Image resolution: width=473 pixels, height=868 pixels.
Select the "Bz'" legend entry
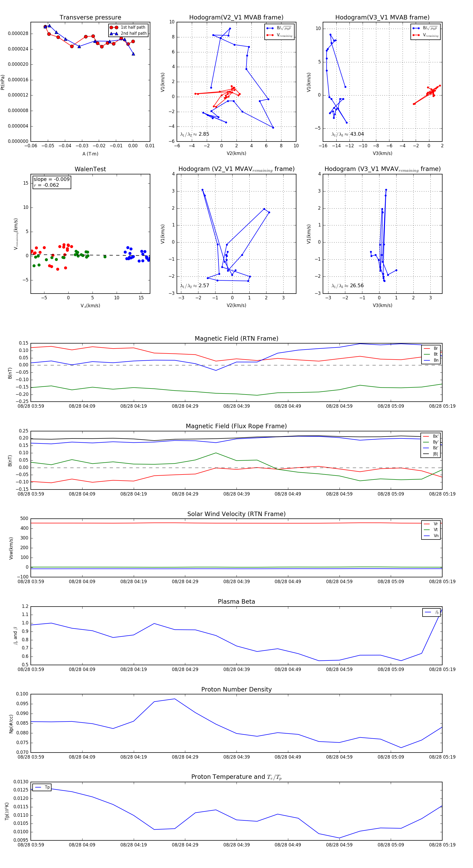[431, 448]
